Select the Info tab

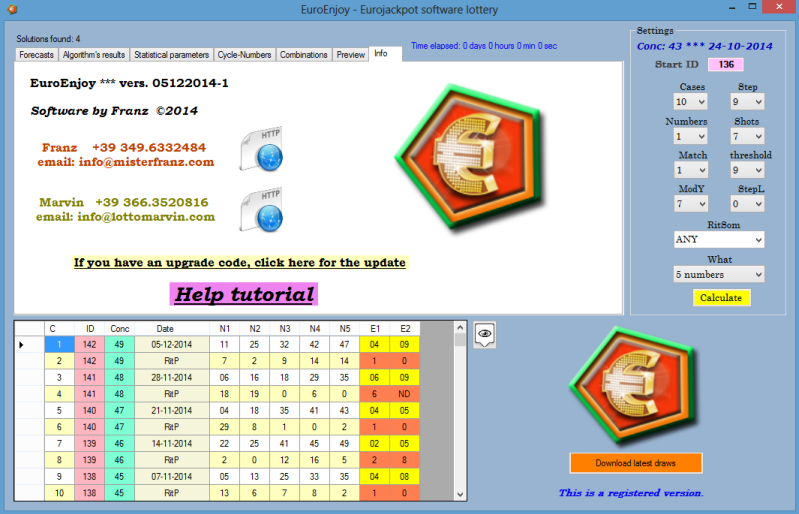[x=385, y=53]
